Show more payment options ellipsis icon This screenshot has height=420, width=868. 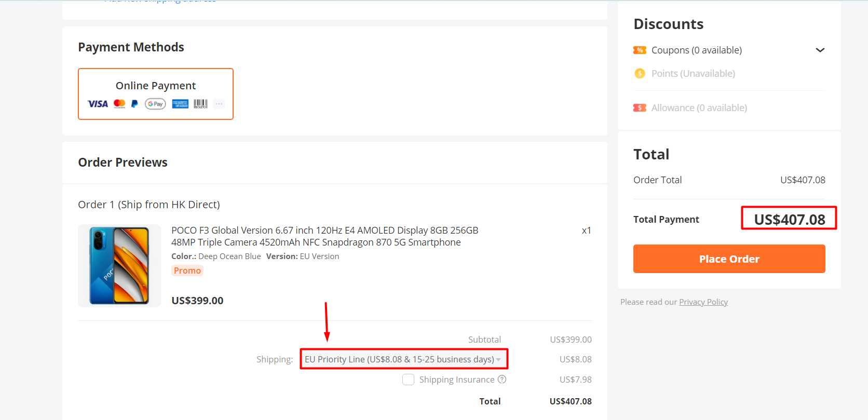pyautogui.click(x=219, y=104)
